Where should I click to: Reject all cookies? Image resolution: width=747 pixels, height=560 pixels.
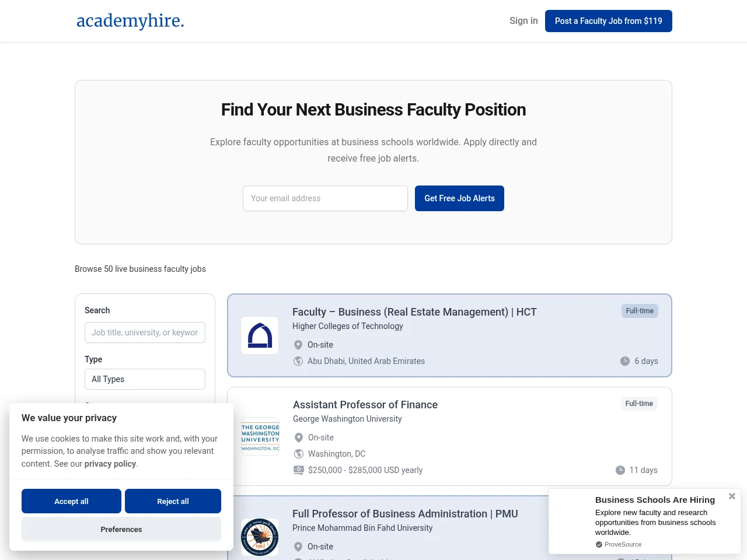(173, 501)
